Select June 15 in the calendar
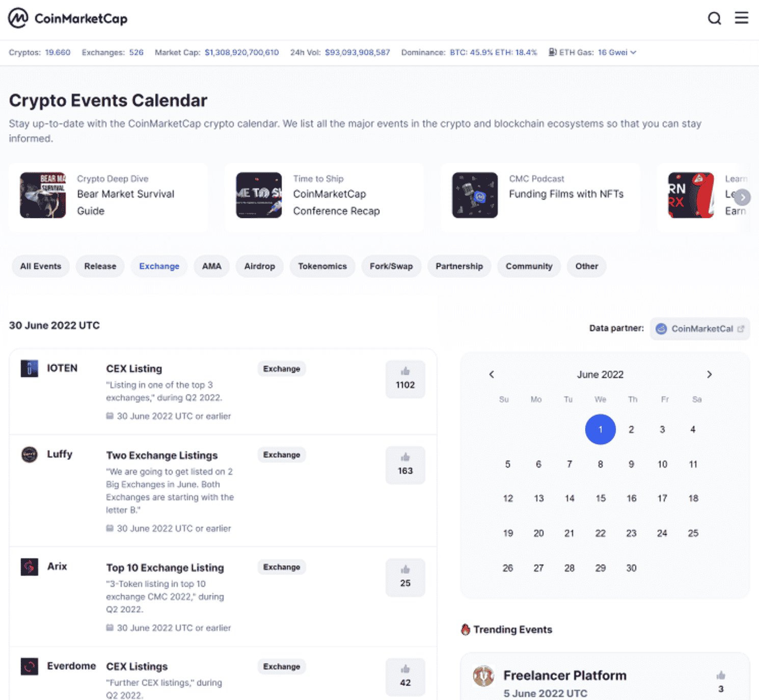The height and width of the screenshot is (700, 759). coord(601,498)
